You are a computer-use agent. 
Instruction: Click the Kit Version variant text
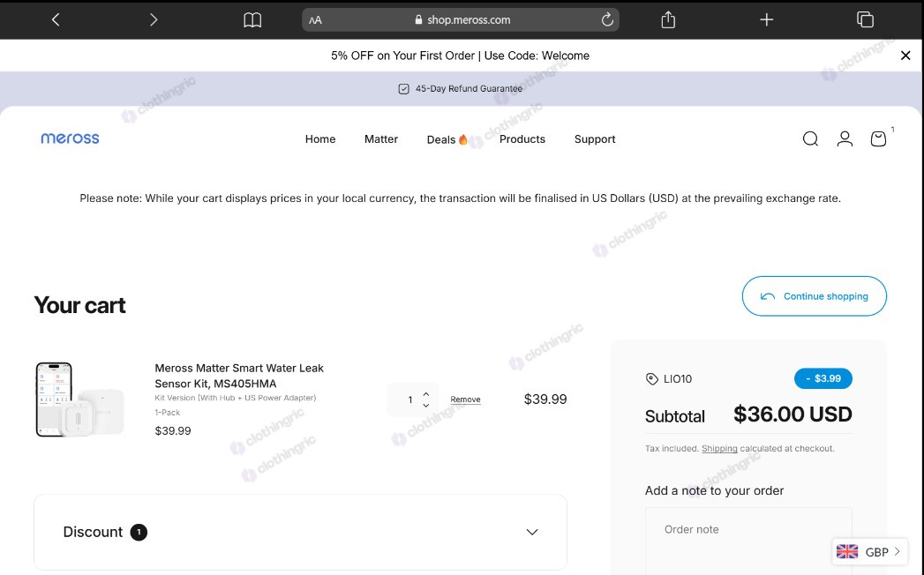(x=235, y=398)
